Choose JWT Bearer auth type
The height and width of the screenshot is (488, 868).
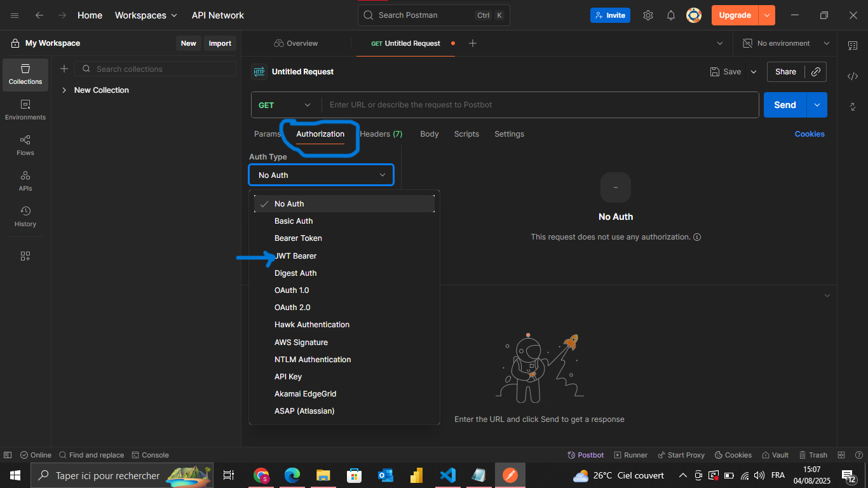click(x=344, y=256)
